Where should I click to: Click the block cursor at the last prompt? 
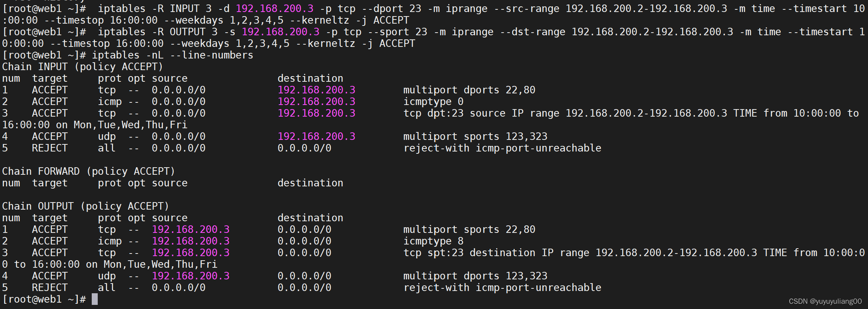click(x=95, y=299)
